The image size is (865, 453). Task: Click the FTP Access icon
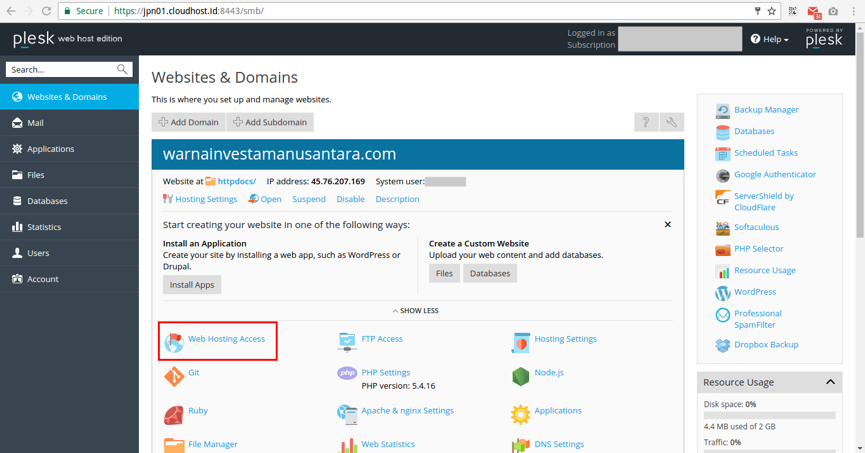click(347, 342)
